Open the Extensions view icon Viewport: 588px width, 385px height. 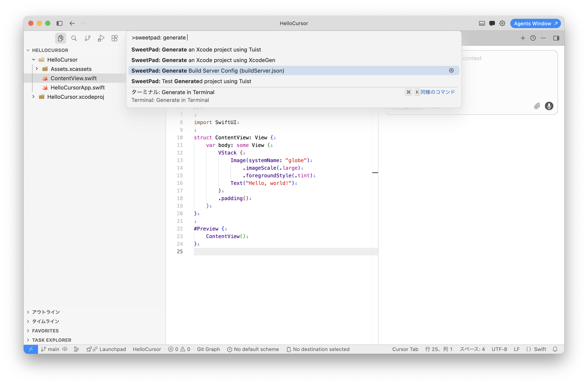(x=114, y=38)
